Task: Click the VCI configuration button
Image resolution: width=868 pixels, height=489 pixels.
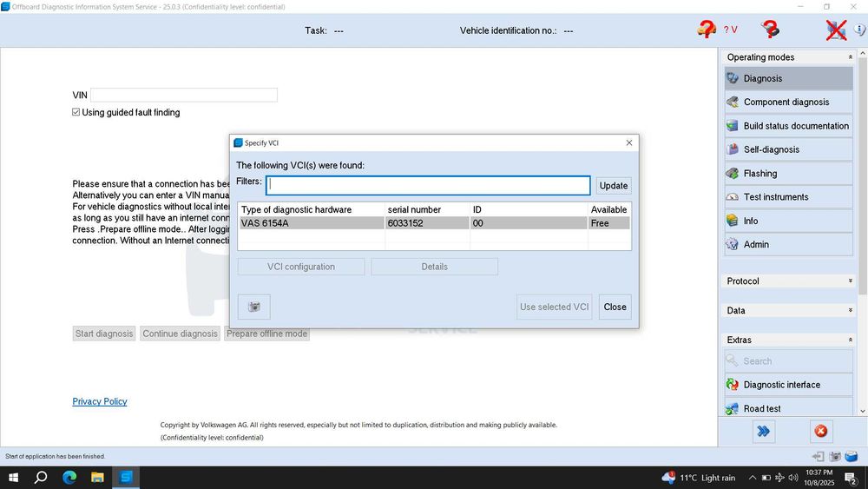Action: (301, 267)
